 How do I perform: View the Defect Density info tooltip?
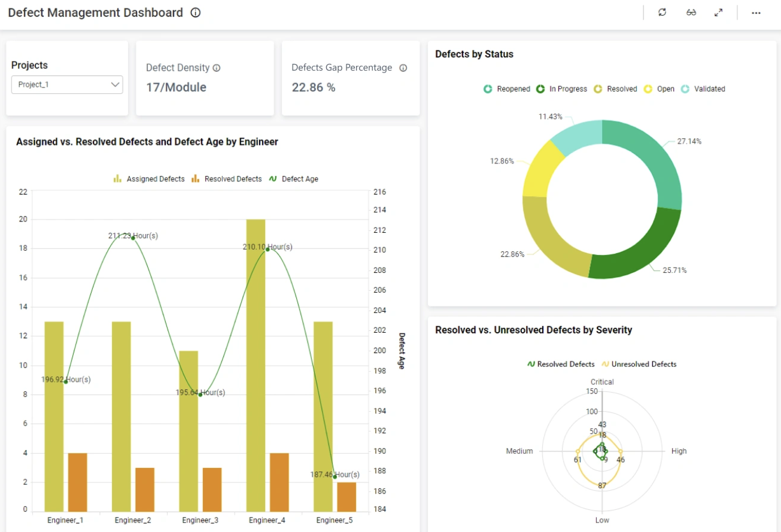pos(216,68)
